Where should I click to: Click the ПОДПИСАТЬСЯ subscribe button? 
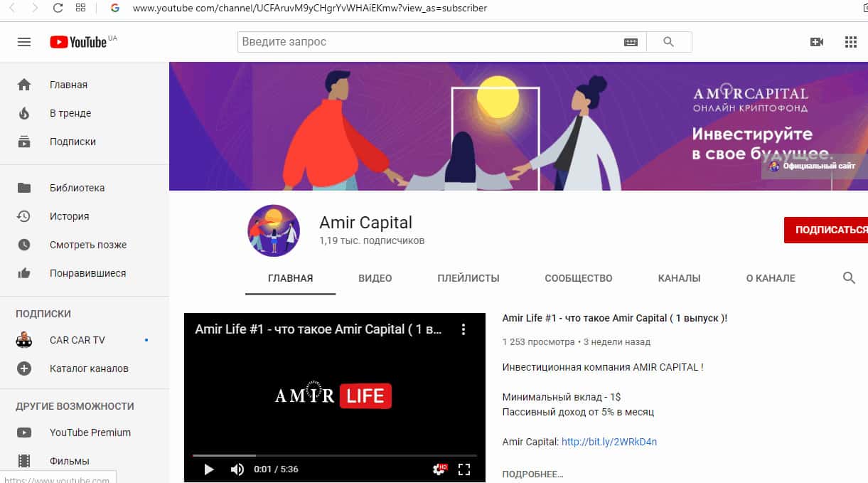click(826, 230)
